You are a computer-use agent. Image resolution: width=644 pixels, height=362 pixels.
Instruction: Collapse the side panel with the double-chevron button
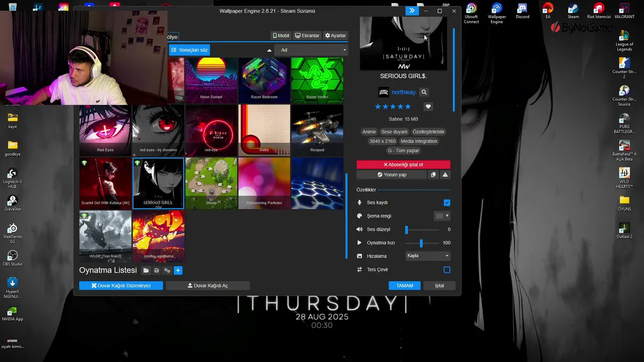(x=412, y=11)
